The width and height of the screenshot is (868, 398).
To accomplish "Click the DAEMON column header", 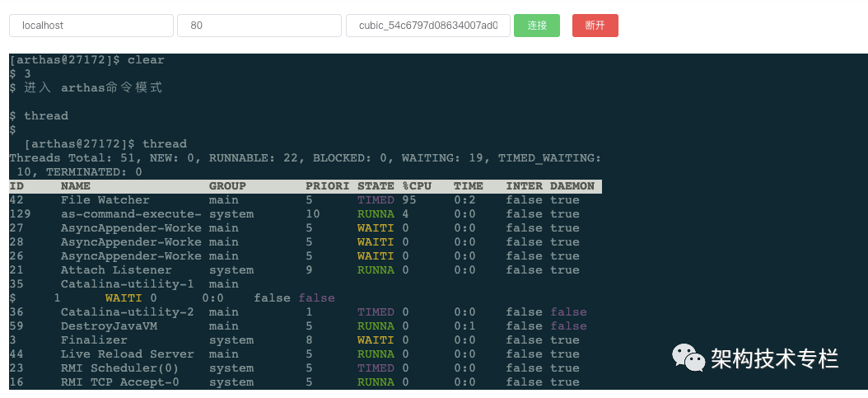I will (572, 186).
